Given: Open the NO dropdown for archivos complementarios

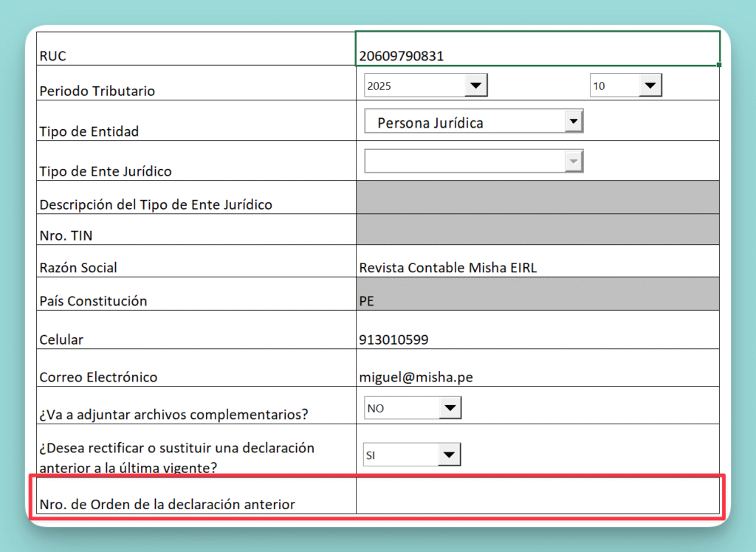Looking at the screenshot, I should point(450,408).
